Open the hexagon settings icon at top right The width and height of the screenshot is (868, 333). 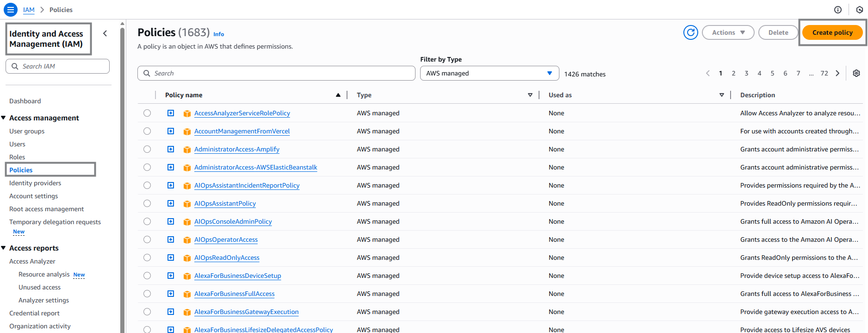860,10
